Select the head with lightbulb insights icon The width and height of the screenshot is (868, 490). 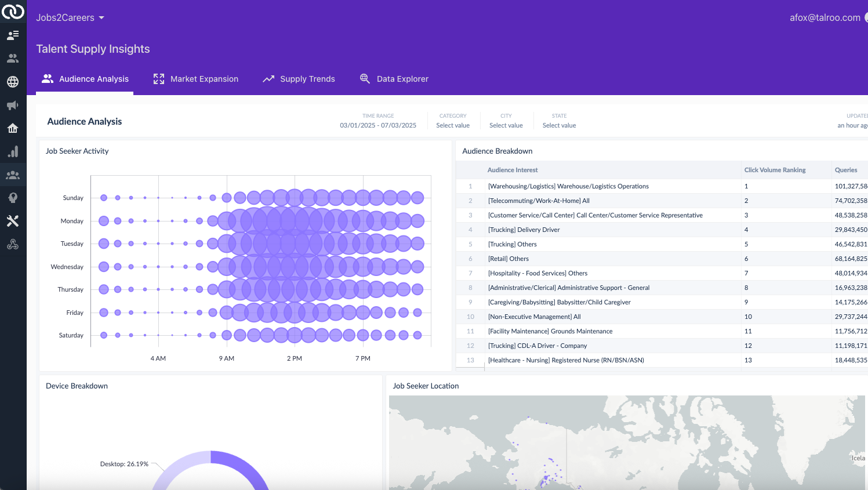coord(13,198)
